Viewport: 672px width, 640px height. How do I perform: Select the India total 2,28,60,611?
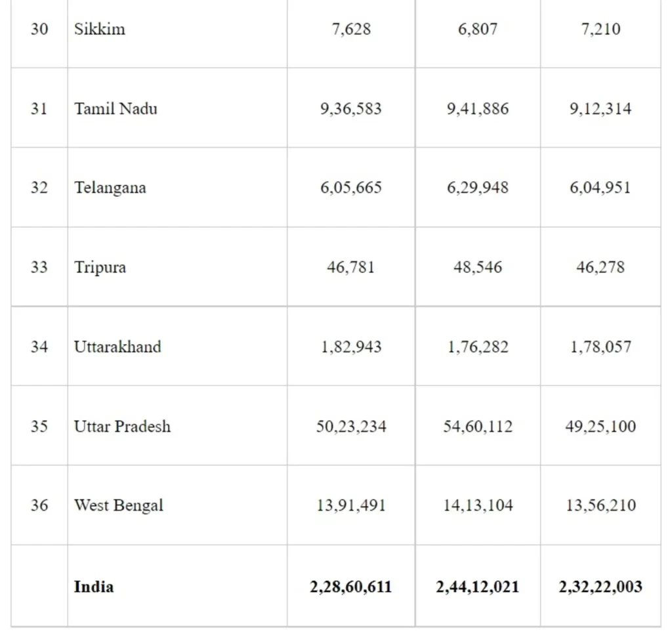point(351,586)
